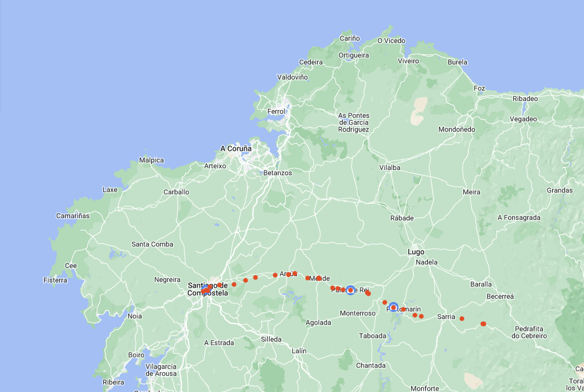Viewport: 584px width, 392px height.
Task: Select red marker just east of Sarria label
Action: [x=462, y=319]
